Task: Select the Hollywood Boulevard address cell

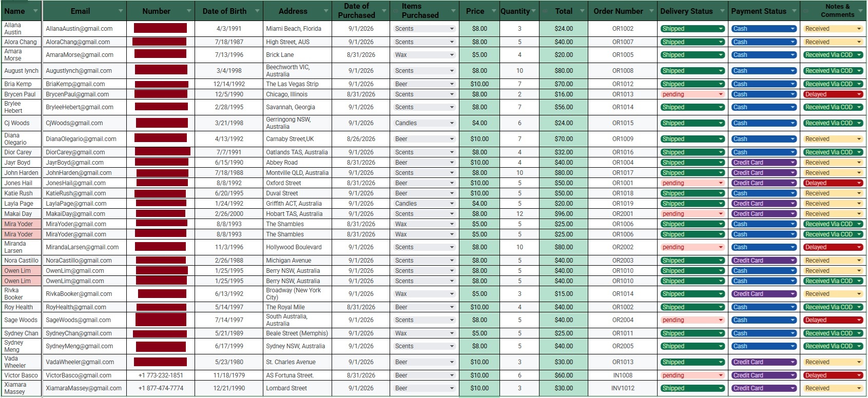Action: pyautogui.click(x=297, y=247)
